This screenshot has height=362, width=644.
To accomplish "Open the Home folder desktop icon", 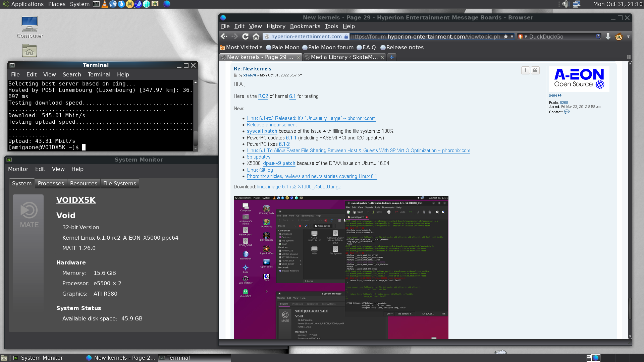I will (30, 51).
